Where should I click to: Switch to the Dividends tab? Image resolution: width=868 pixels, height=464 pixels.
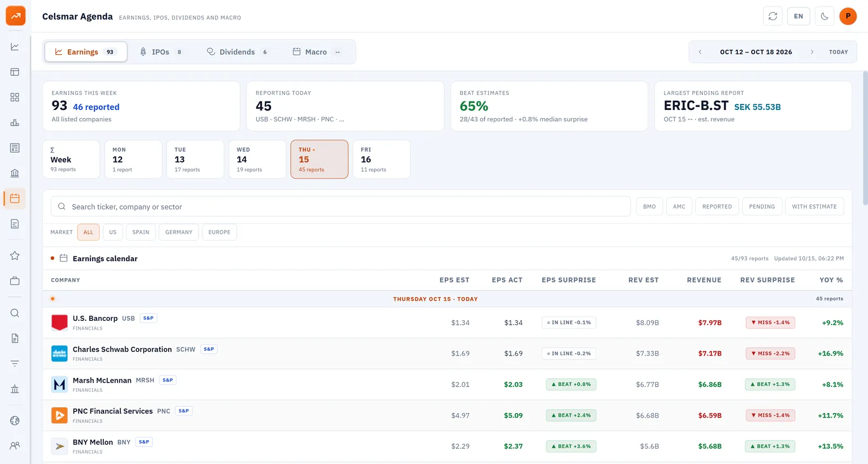(x=237, y=52)
